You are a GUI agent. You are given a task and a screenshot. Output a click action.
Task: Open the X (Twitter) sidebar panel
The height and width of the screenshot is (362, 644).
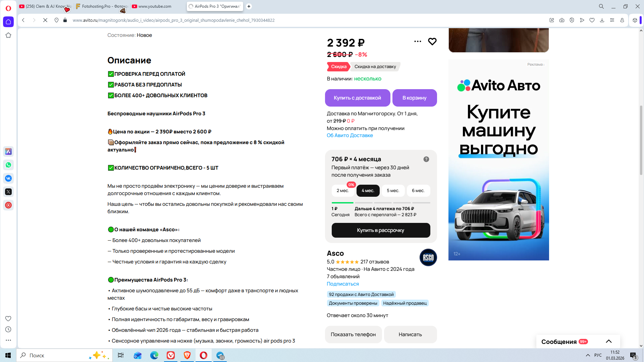pos(8,192)
